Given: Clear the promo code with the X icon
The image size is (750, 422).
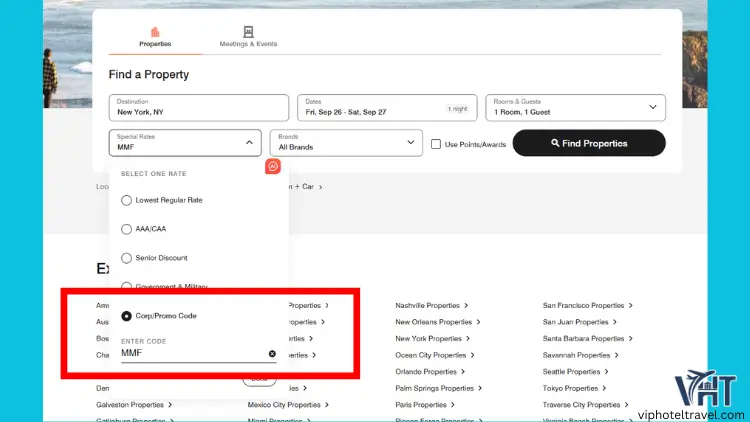Looking at the screenshot, I should [x=272, y=354].
